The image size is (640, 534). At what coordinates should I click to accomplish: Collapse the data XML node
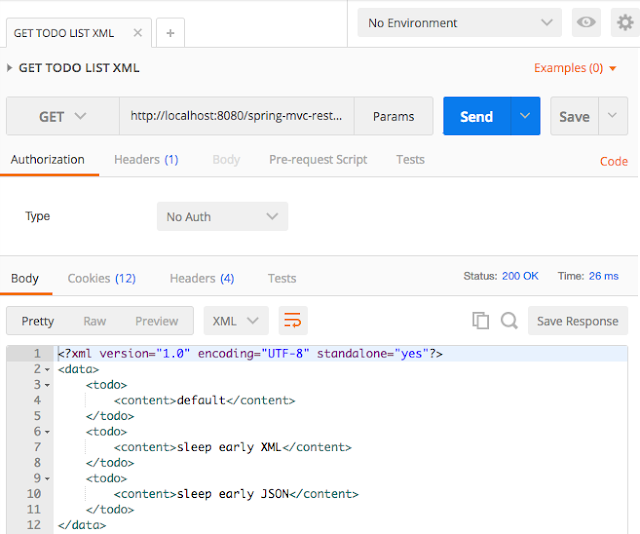[47, 370]
